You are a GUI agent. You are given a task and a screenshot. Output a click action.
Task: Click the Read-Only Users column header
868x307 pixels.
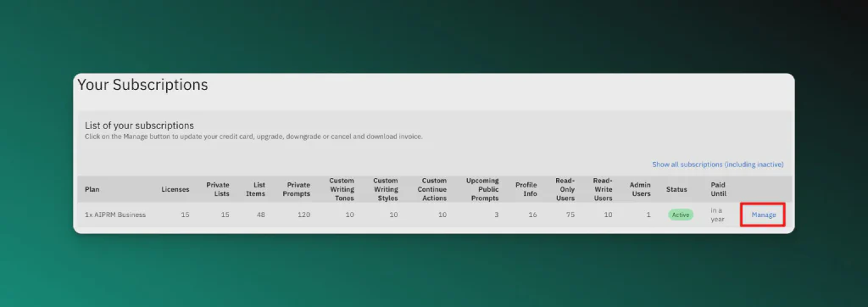tap(565, 189)
